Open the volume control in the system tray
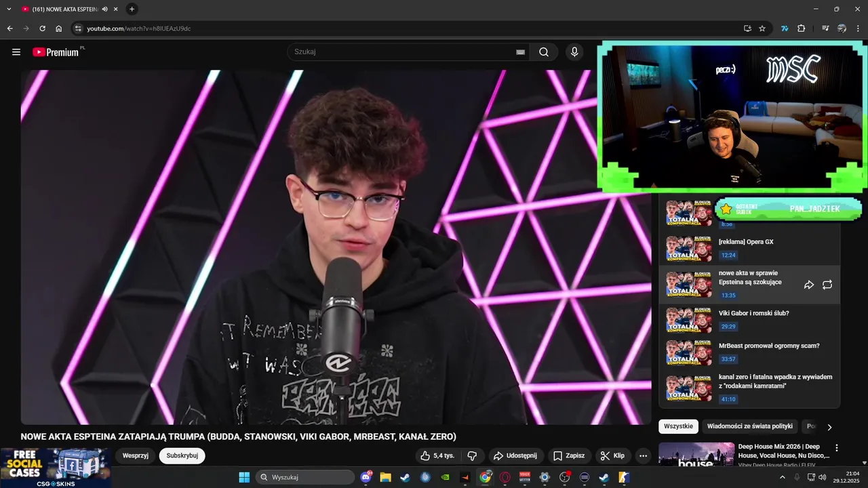This screenshot has width=868, height=488. tap(823, 477)
